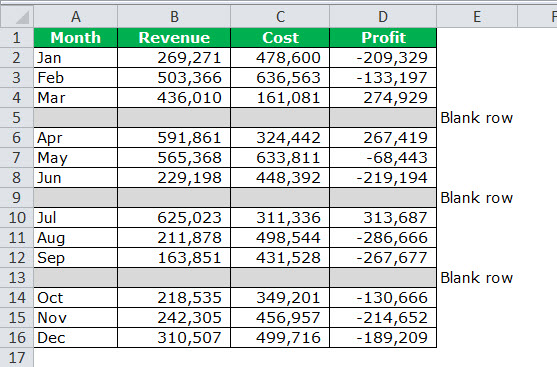Click the Blank row label in row 5

coord(477,118)
